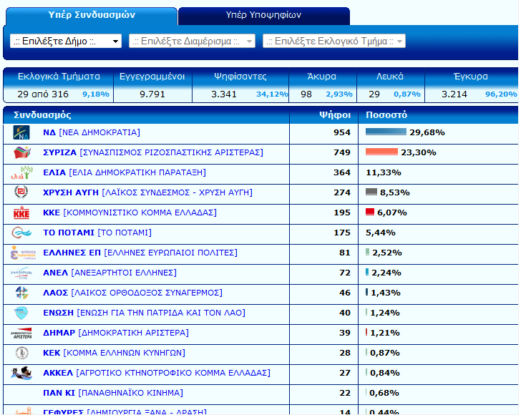Open the ΝΕΑ ΔΗΜΟΚΡΑΤΙΑ party link

92,132
